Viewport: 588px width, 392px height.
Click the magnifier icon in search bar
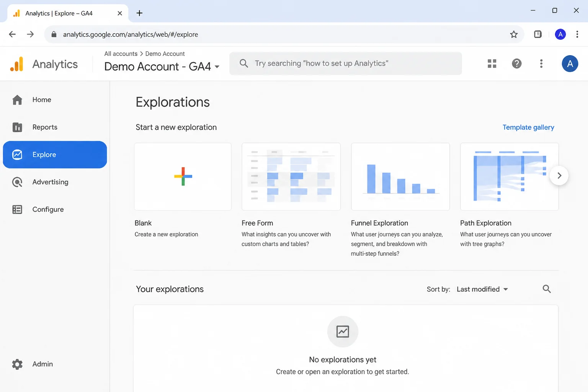point(244,63)
